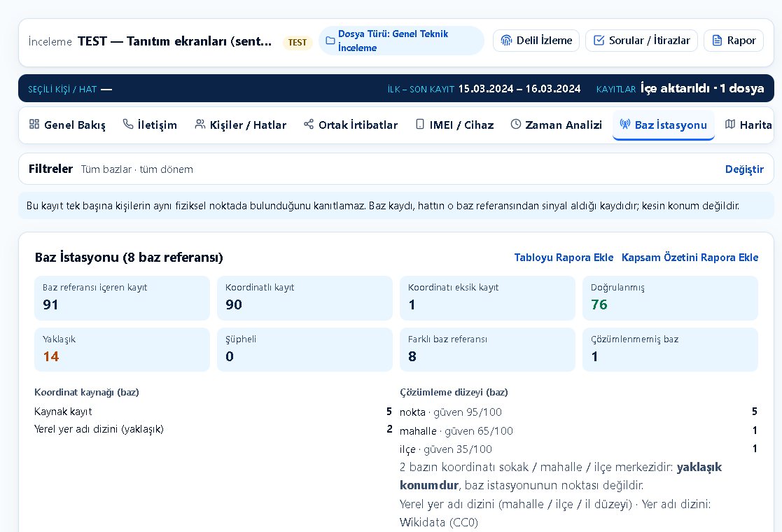The width and height of the screenshot is (782, 532).
Task: Click Tabloyu Rapora Ekle link
Action: point(564,258)
